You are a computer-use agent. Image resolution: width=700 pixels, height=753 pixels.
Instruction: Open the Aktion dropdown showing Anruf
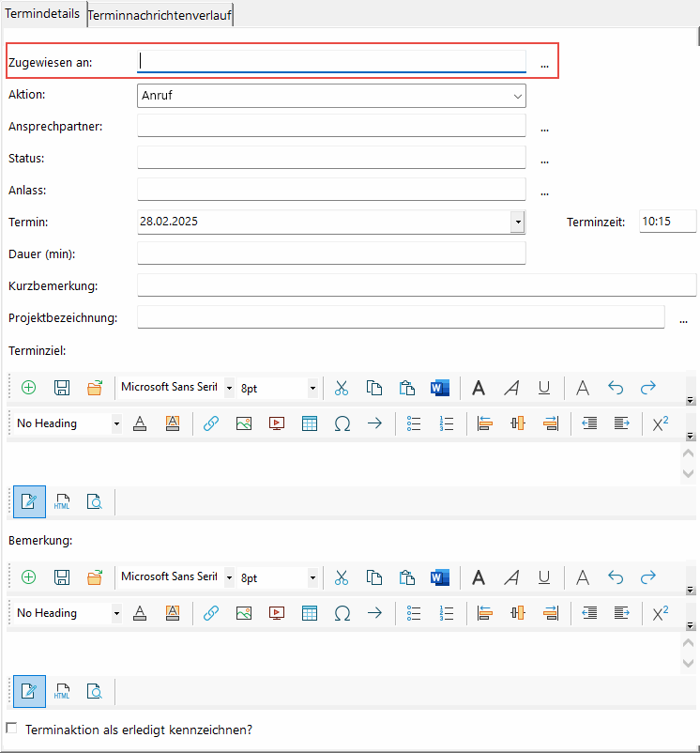click(x=518, y=96)
